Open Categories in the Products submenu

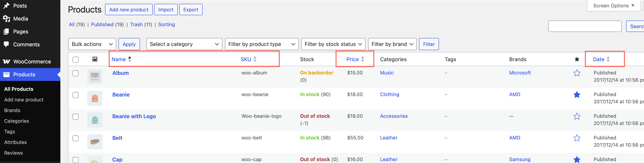click(x=17, y=121)
